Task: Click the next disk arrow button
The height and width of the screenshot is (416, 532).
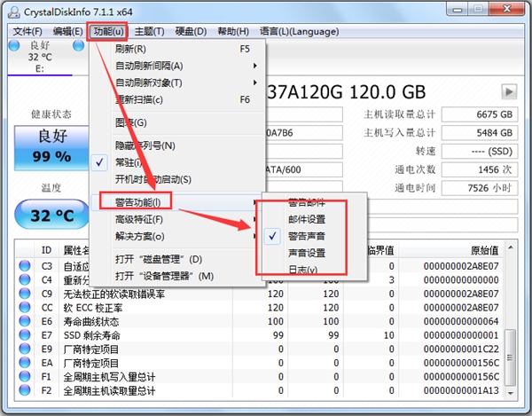Action: pos(509,91)
